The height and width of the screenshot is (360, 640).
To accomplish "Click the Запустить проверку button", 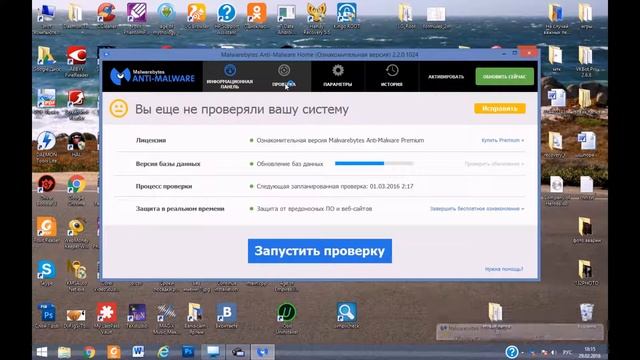I will point(320,251).
